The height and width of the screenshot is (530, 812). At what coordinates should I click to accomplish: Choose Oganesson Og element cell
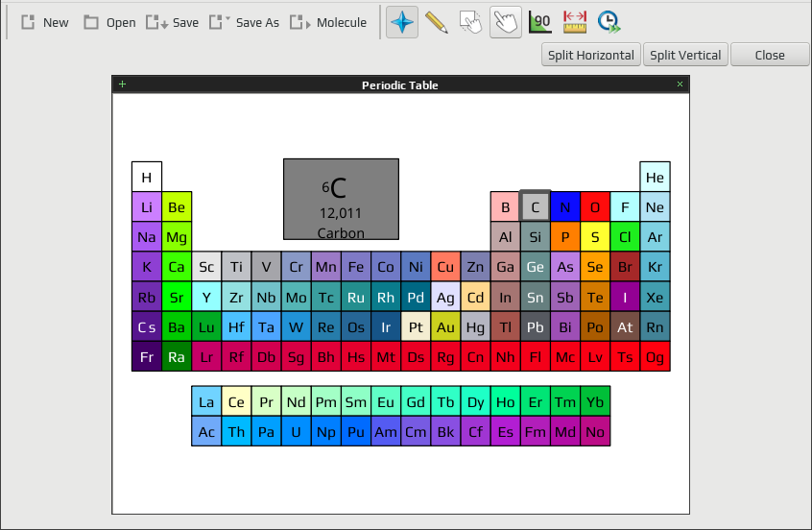[656, 356]
